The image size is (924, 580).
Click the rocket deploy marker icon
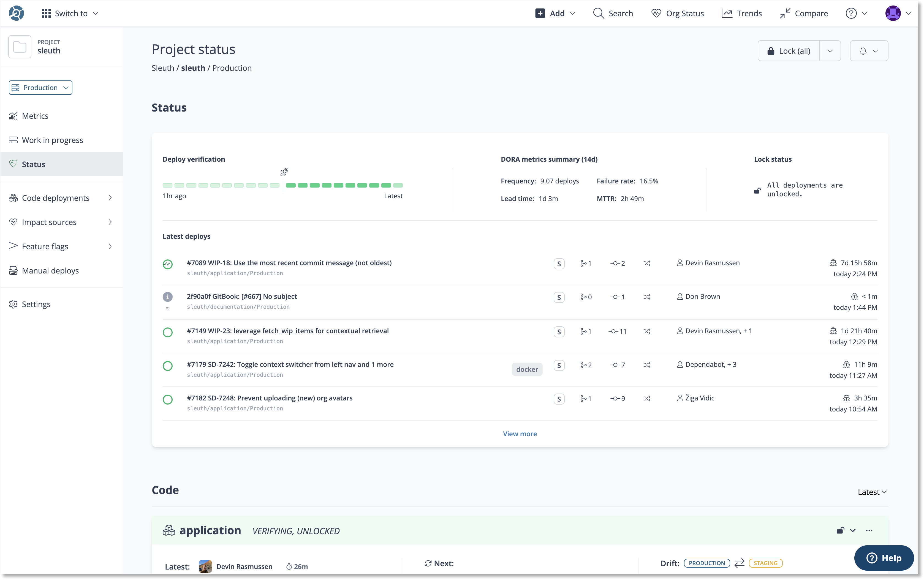click(x=284, y=172)
